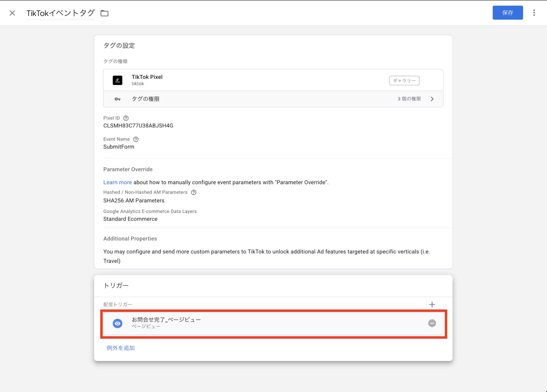Image resolution: width=547 pixels, height=392 pixels.
Task: Open Pixel ID help question icon
Action: [126, 118]
